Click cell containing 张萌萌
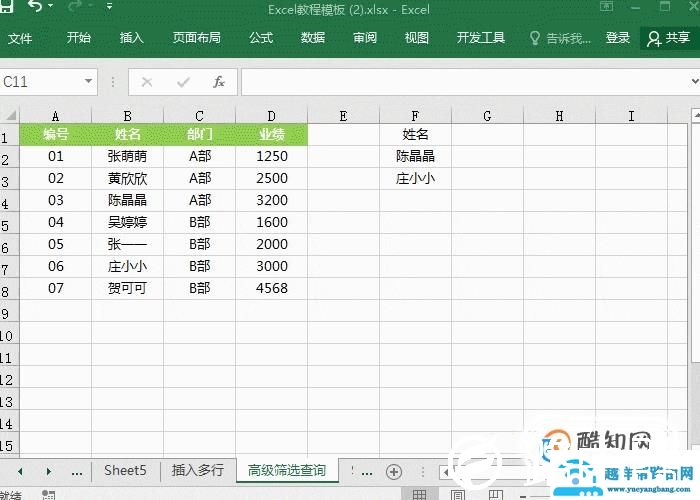This screenshot has height=500, width=700. pos(127,156)
